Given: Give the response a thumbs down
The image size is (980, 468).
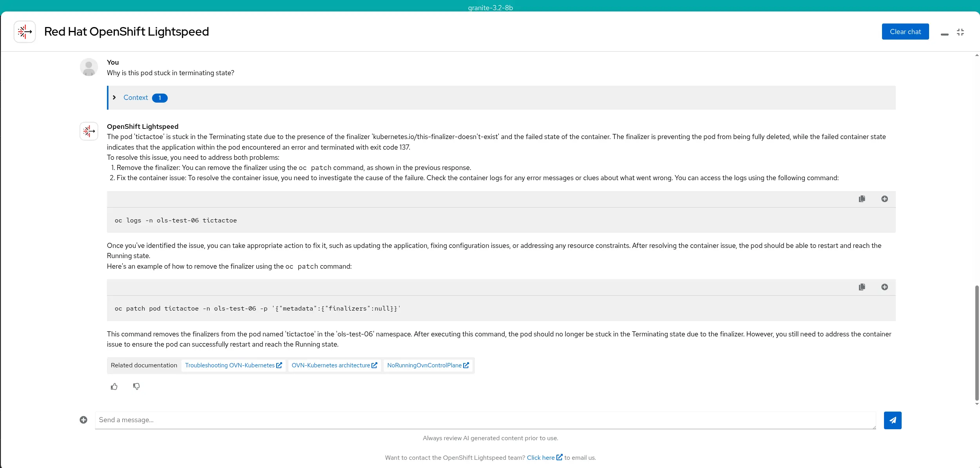Looking at the screenshot, I should [136, 387].
